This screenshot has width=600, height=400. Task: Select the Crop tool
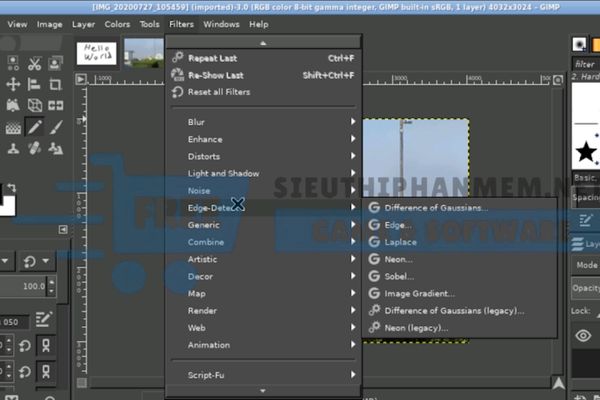click(55, 84)
